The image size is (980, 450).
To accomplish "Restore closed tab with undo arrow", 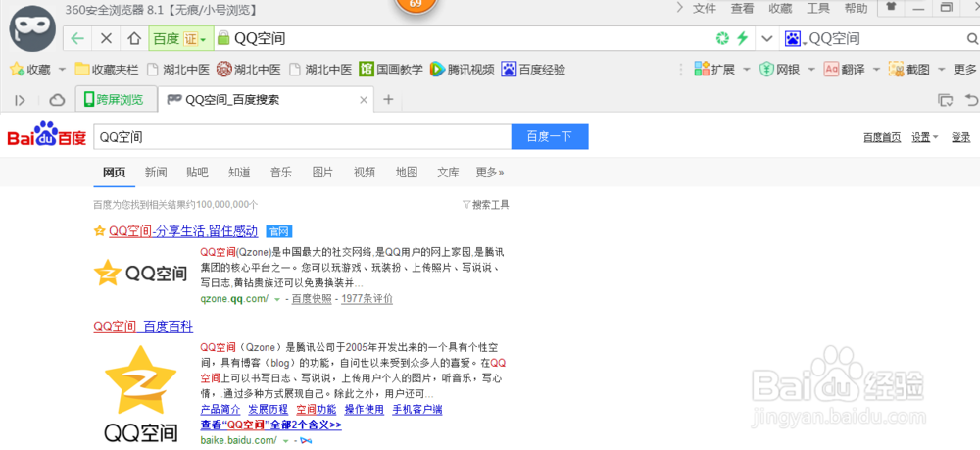I will tap(971, 100).
